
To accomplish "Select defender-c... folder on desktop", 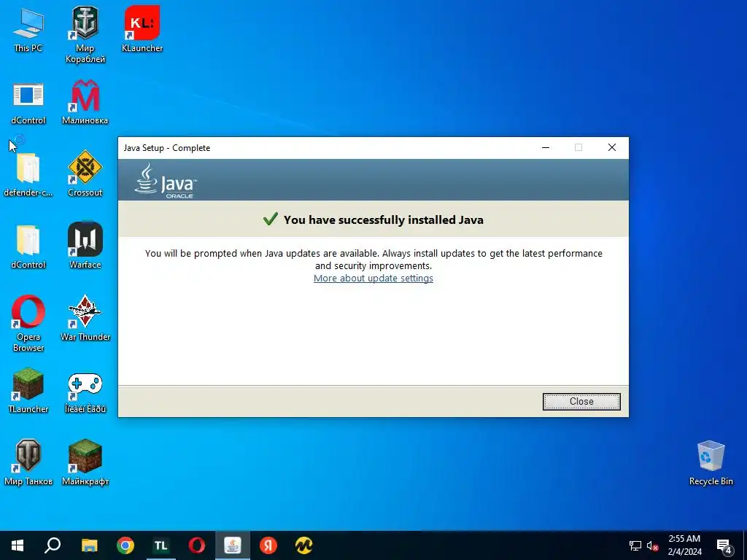I will (28, 175).
